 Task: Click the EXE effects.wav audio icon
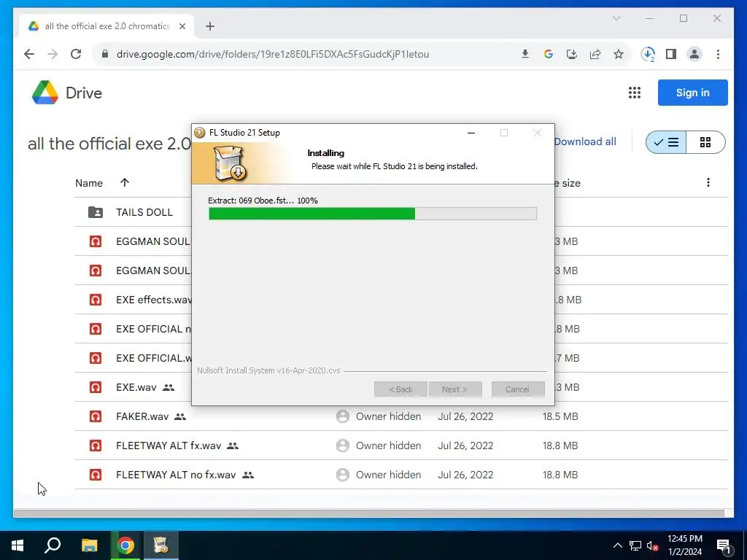(x=96, y=300)
